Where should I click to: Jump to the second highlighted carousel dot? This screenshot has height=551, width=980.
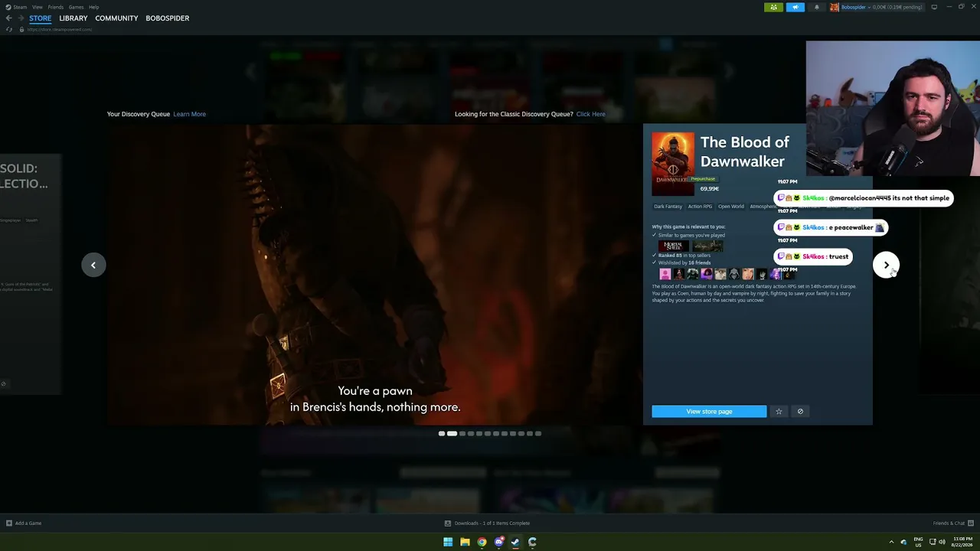pos(452,434)
